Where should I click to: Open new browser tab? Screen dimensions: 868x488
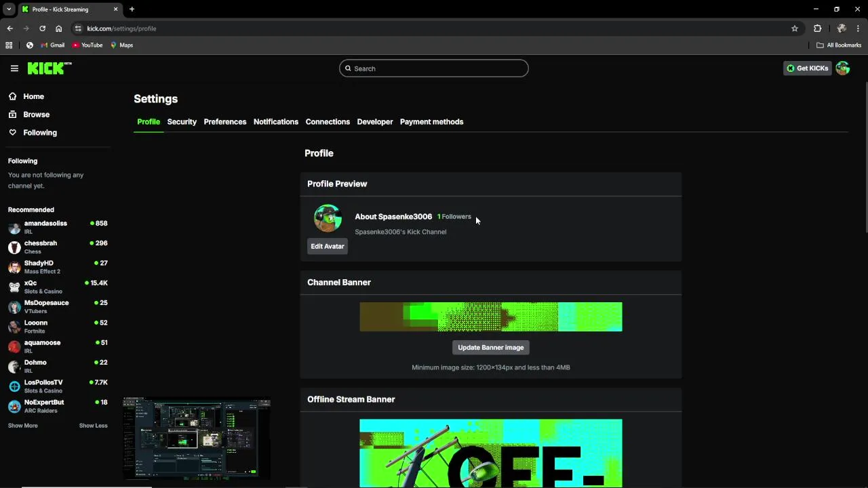coord(132,9)
